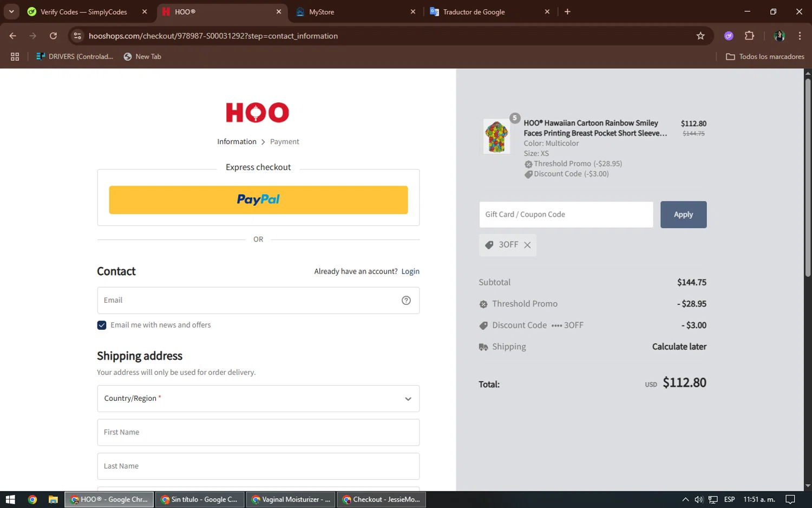Go forward with the forward arrow
The width and height of the screenshot is (812, 508).
click(33, 36)
